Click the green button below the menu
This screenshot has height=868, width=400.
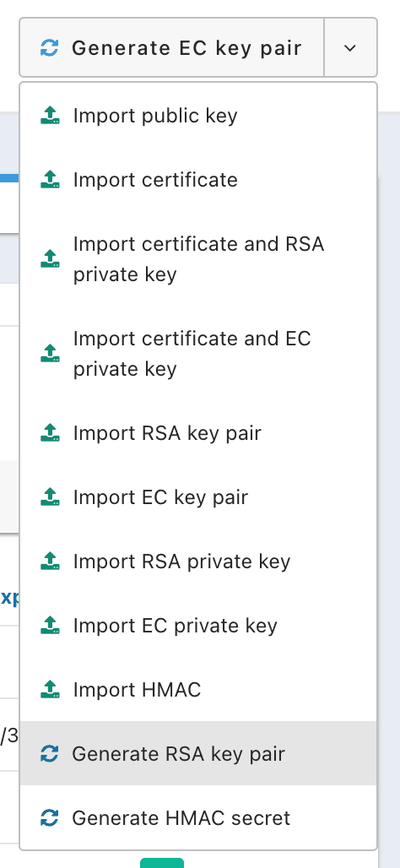click(x=161, y=863)
